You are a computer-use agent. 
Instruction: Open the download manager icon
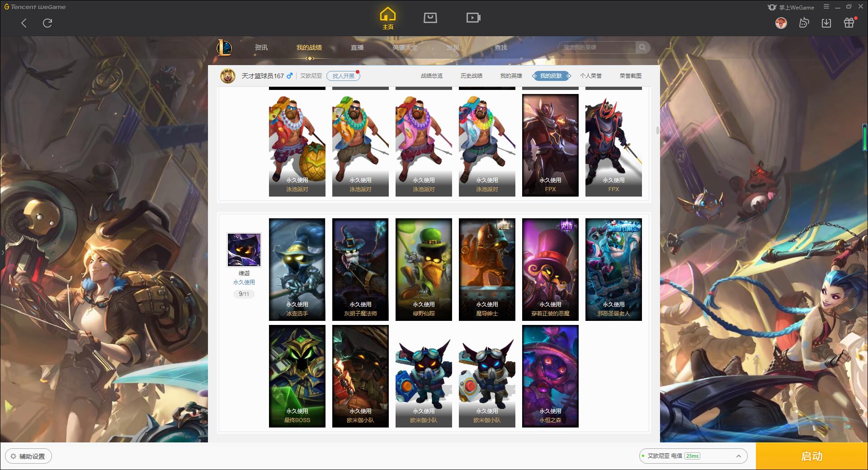[826, 23]
